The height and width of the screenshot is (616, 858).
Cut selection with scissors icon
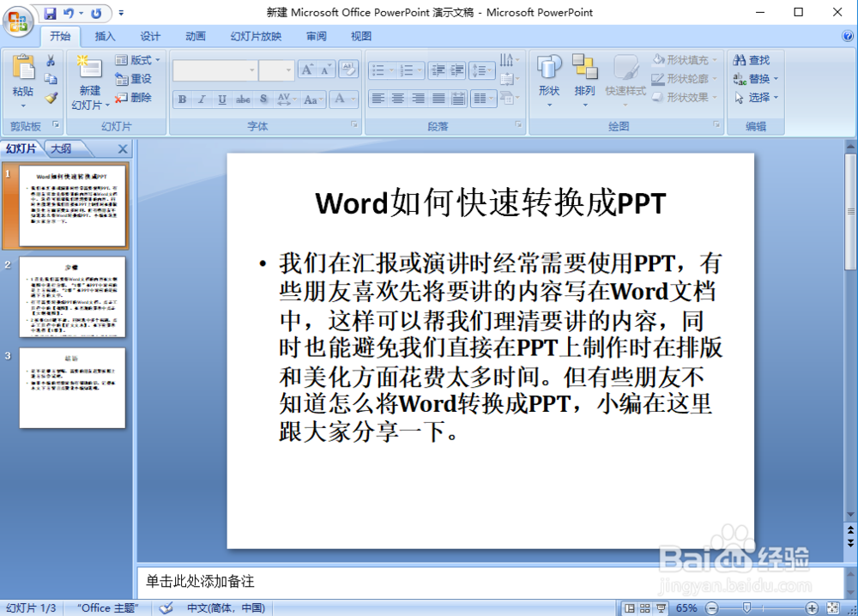tap(51, 60)
